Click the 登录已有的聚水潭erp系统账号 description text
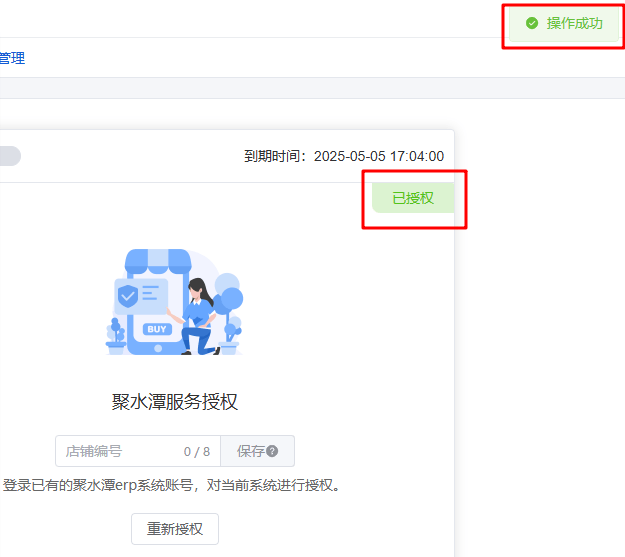This screenshot has height=557, width=625. [171, 485]
